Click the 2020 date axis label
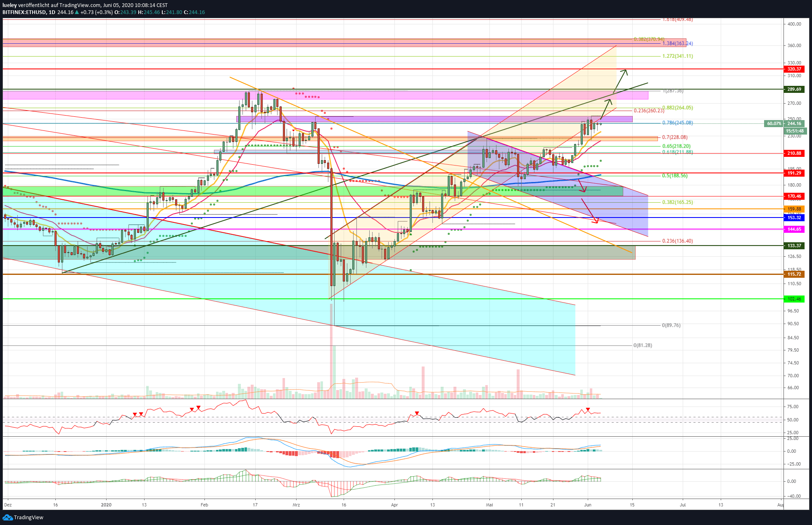The image size is (812, 525). pyautogui.click(x=106, y=505)
